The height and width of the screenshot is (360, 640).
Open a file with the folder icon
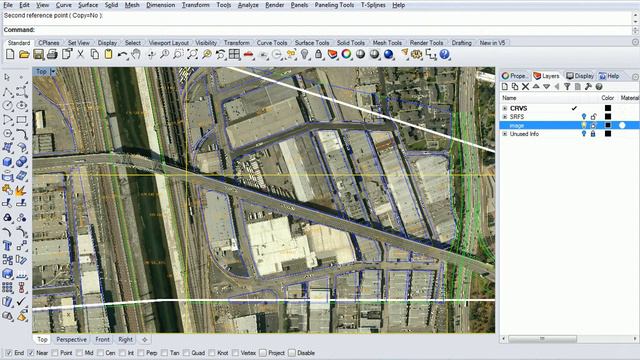[x=24, y=54]
